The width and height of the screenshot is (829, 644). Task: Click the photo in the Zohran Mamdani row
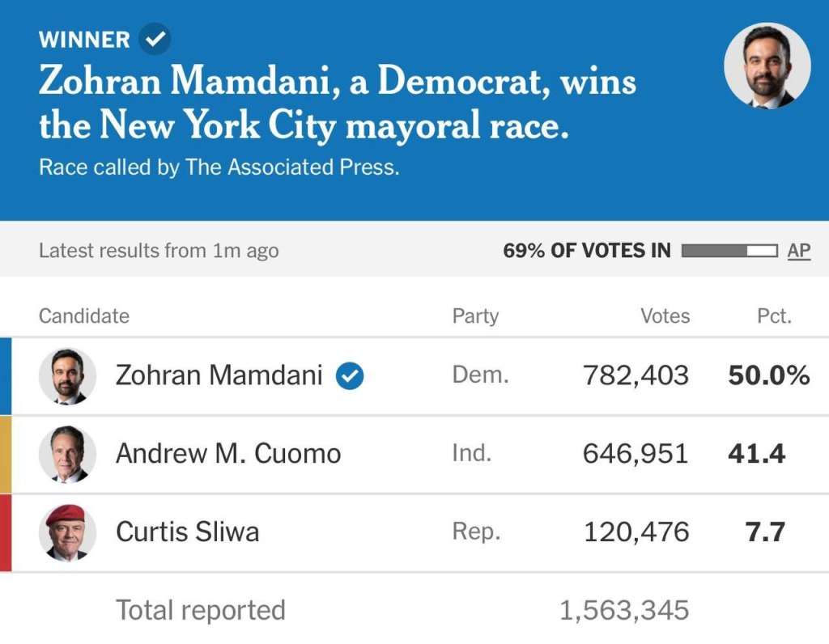tap(67, 376)
